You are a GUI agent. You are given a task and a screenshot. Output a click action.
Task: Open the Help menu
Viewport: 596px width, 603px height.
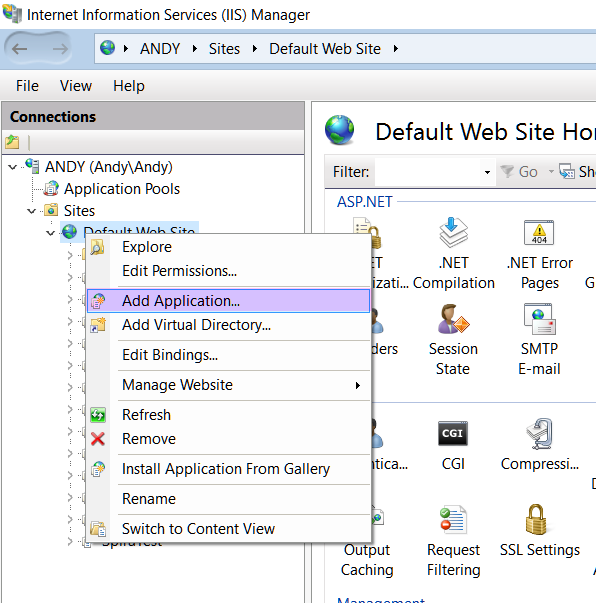tap(129, 86)
